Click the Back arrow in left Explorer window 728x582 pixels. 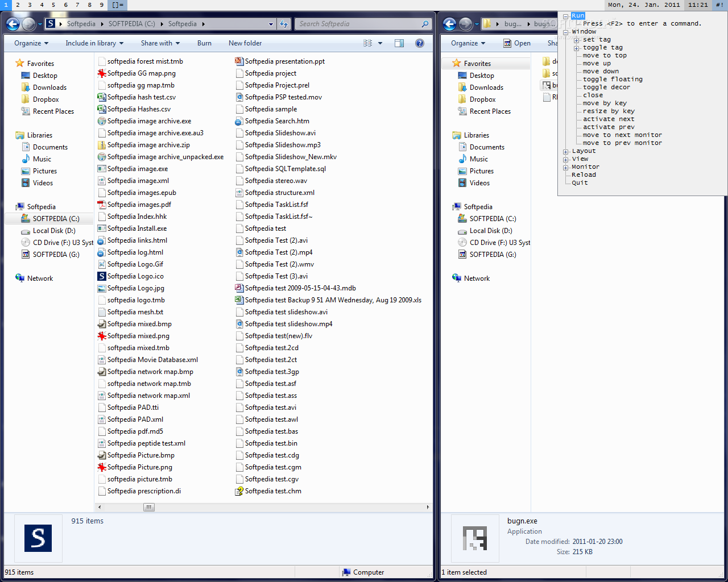click(x=13, y=24)
